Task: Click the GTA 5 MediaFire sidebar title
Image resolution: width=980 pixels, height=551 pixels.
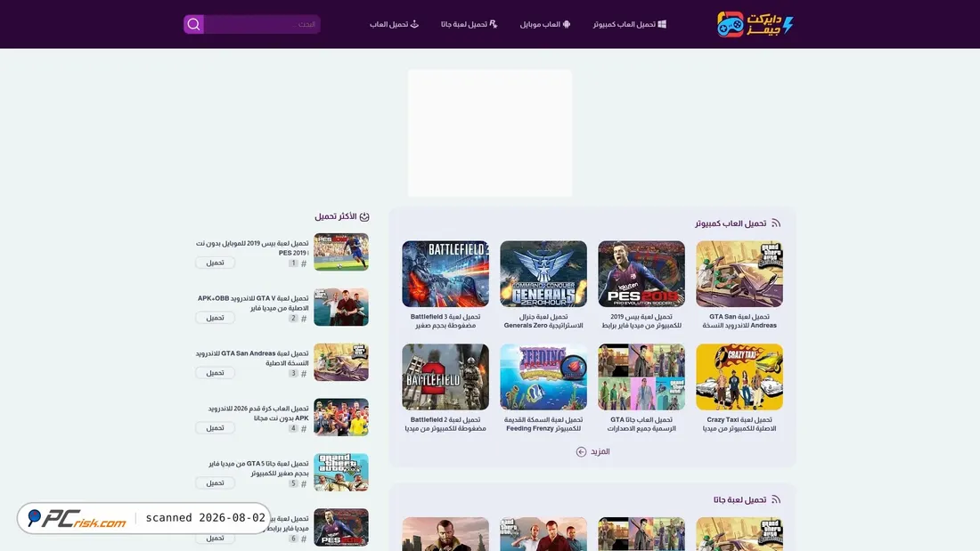Action: pos(258,468)
